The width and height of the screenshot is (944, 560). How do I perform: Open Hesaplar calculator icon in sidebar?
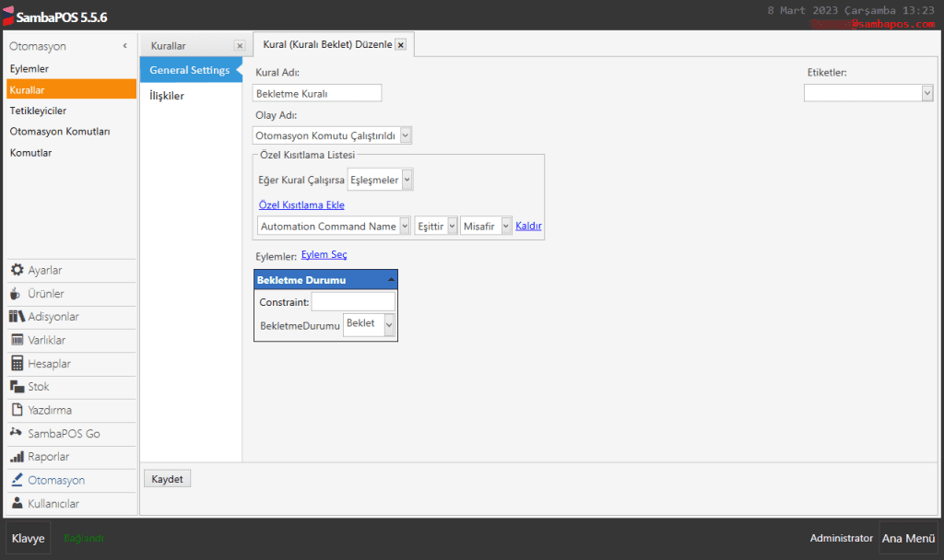click(17, 364)
